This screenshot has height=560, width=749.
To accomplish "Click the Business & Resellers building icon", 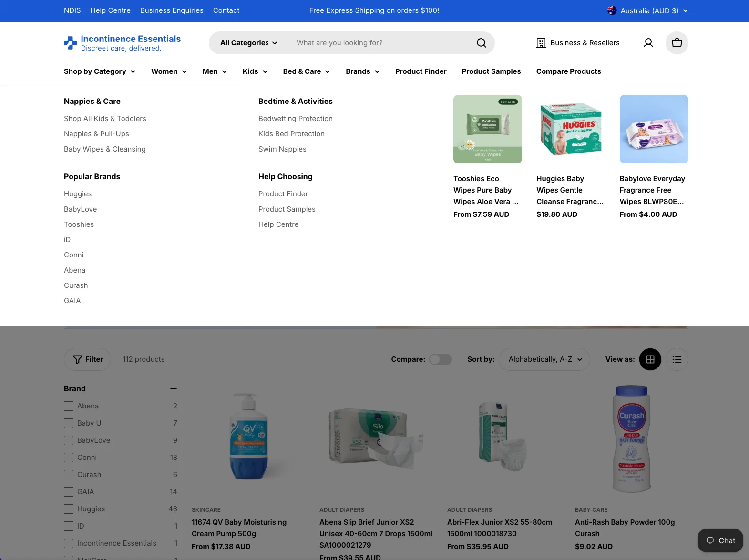I will tap(541, 43).
